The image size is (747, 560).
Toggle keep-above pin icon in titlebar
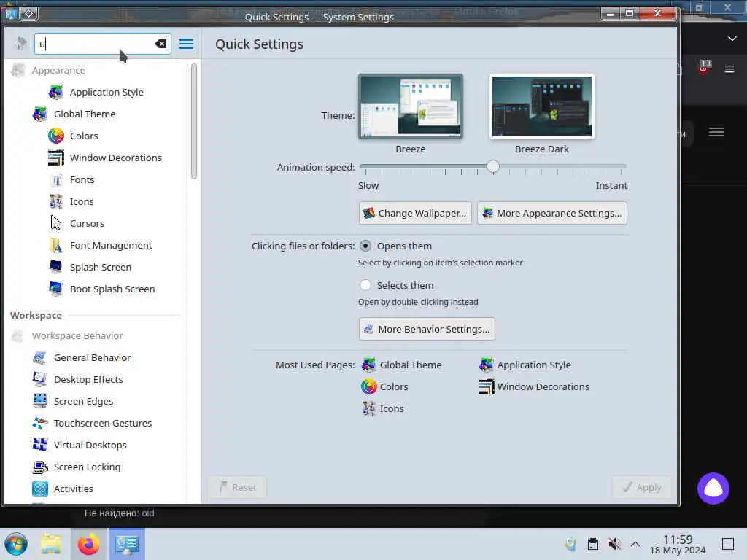(28, 13)
